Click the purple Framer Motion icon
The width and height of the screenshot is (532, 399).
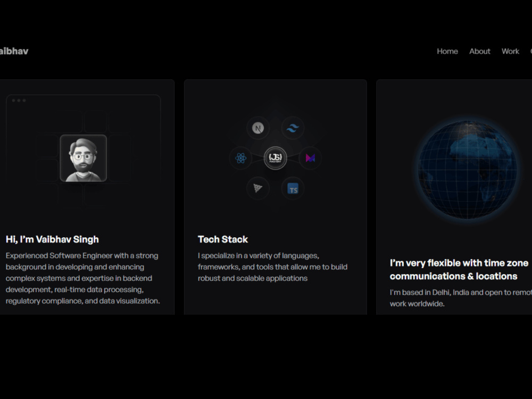click(310, 158)
